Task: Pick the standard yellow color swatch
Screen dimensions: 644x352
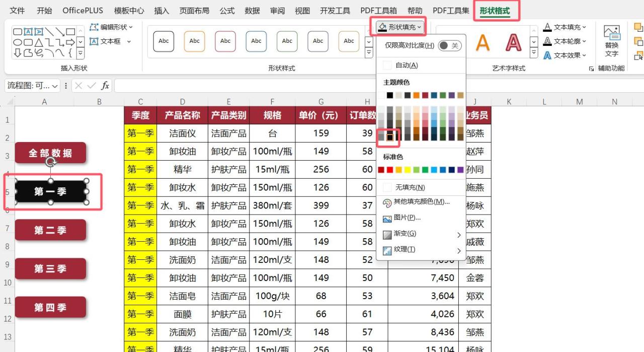Action: coord(408,170)
